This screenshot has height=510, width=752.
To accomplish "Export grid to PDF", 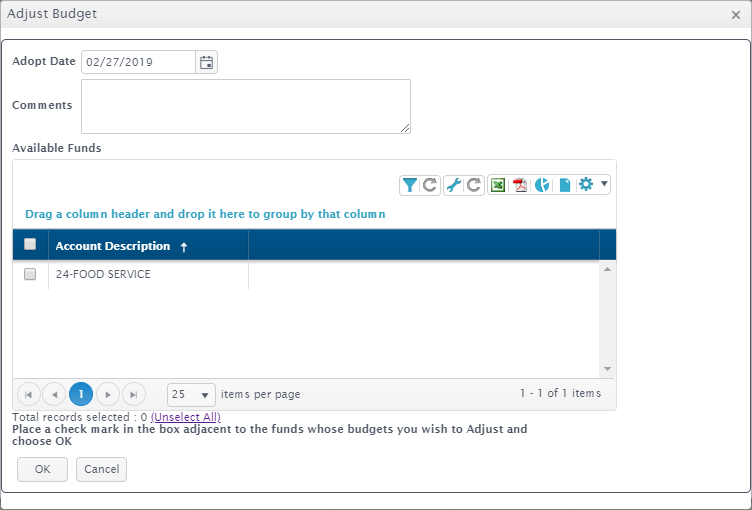I will tap(520, 185).
